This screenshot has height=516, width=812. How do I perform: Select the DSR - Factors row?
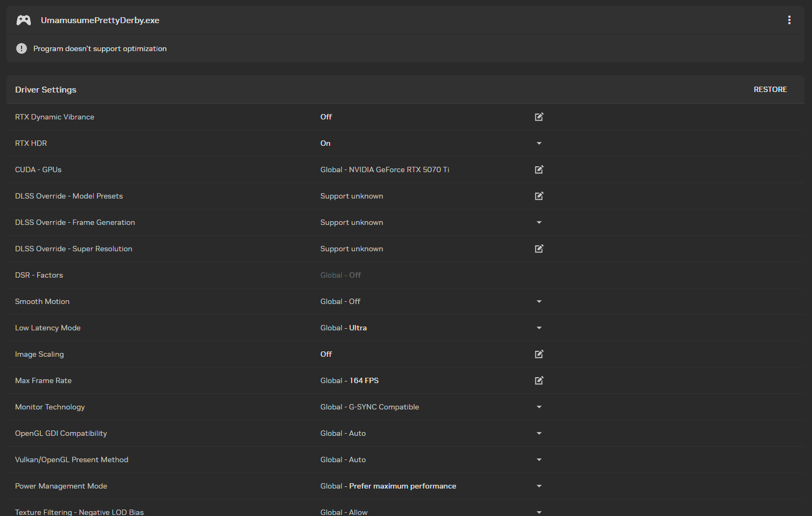click(x=405, y=275)
